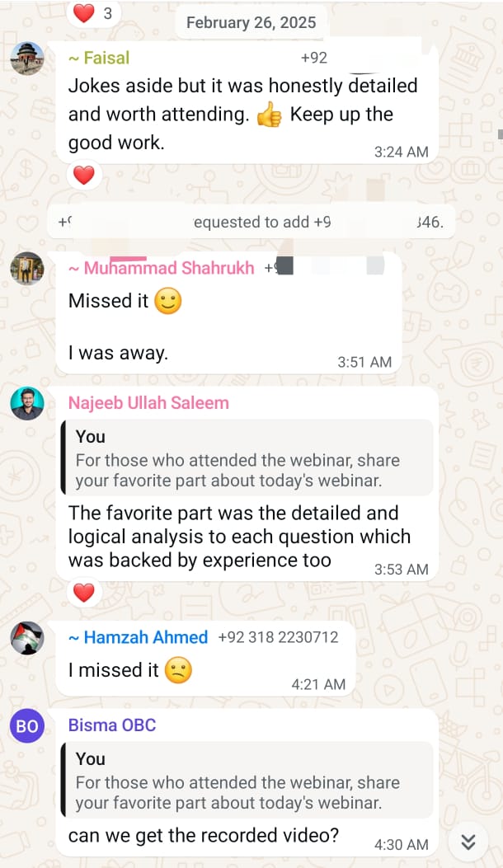The width and height of the screenshot is (503, 868).
Task: Jump to latest messages with double-chevron button
Action: (468, 842)
